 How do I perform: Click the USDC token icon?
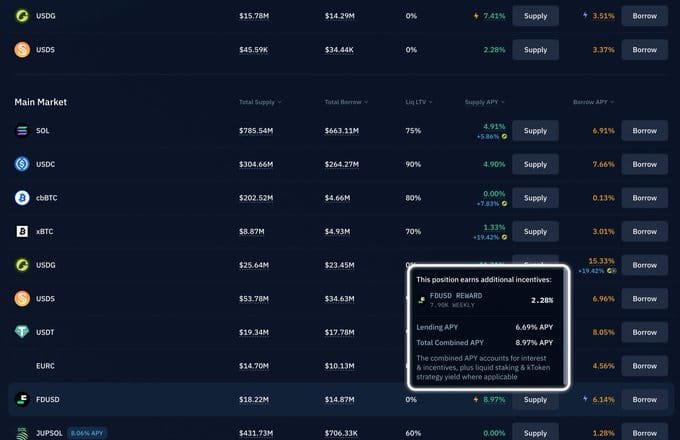(x=22, y=164)
